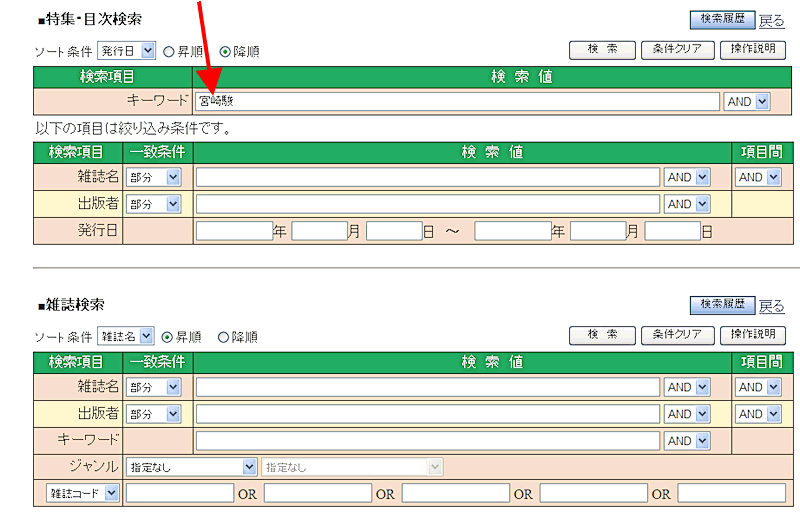
Task: Click end day field of 発行日
Action: (x=672, y=231)
